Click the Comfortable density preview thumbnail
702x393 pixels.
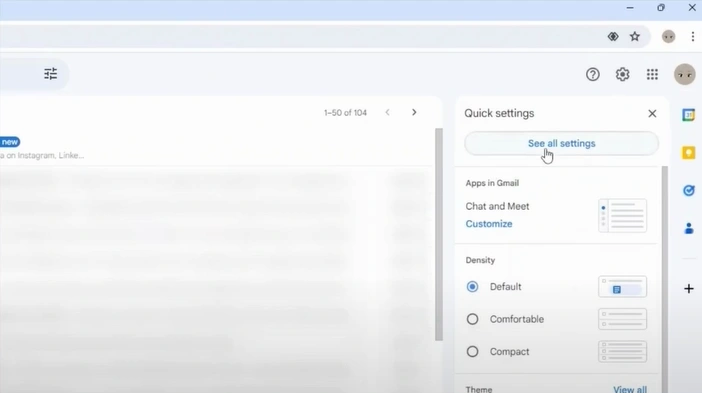[x=622, y=319]
